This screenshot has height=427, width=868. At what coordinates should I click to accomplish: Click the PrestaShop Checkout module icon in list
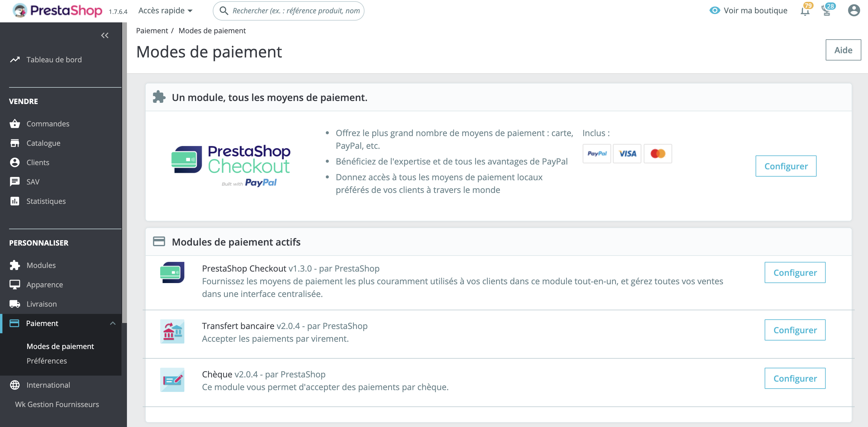click(x=172, y=272)
